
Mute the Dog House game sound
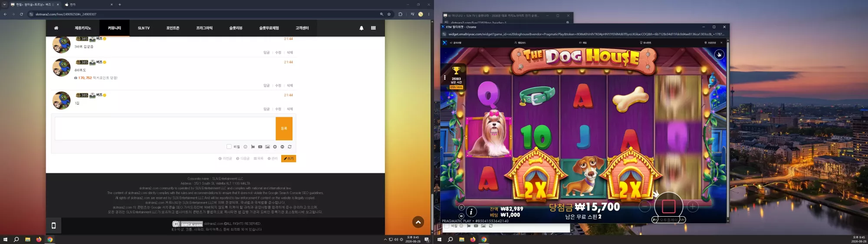461,216
